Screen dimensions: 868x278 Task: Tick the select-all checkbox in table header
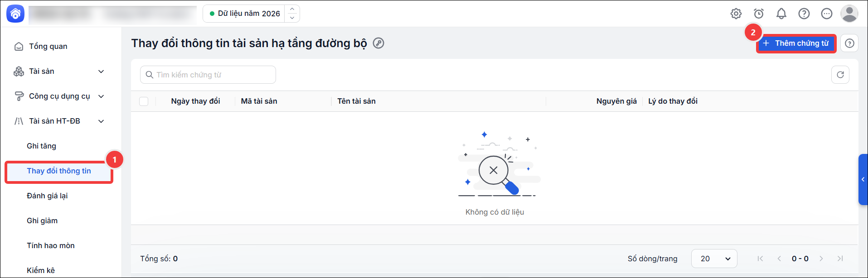(144, 101)
